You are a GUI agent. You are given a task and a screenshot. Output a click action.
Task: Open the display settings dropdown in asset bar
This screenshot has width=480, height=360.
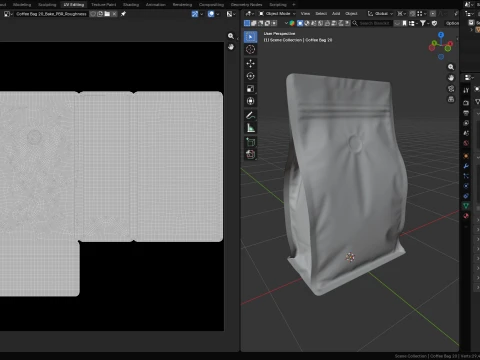(x=413, y=23)
